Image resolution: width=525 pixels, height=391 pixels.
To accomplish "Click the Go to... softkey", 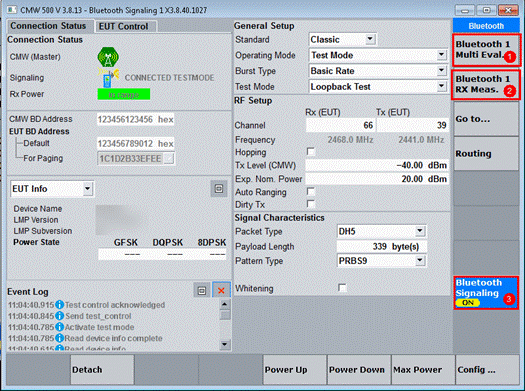I will [x=486, y=119].
